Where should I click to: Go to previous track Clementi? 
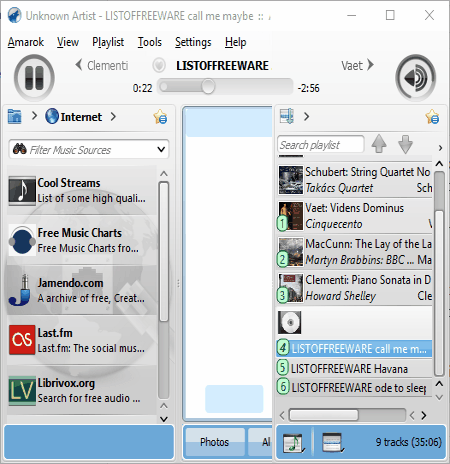click(102, 65)
